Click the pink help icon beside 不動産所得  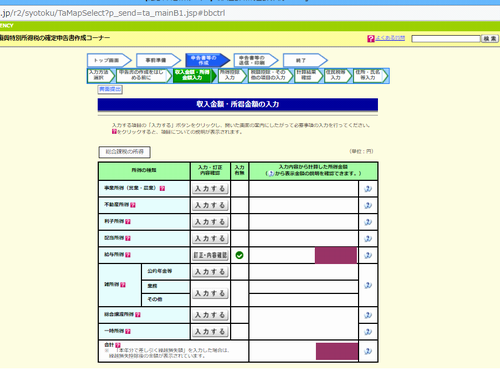tap(133, 205)
